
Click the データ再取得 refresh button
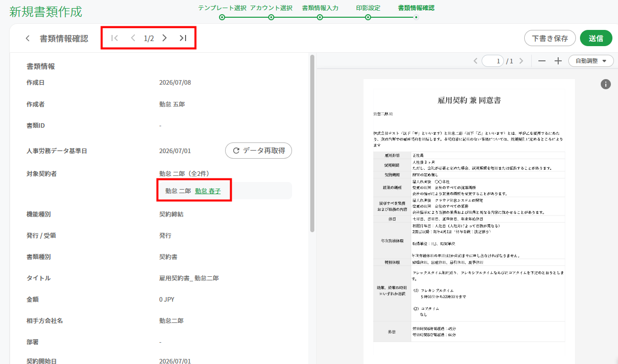tap(259, 151)
